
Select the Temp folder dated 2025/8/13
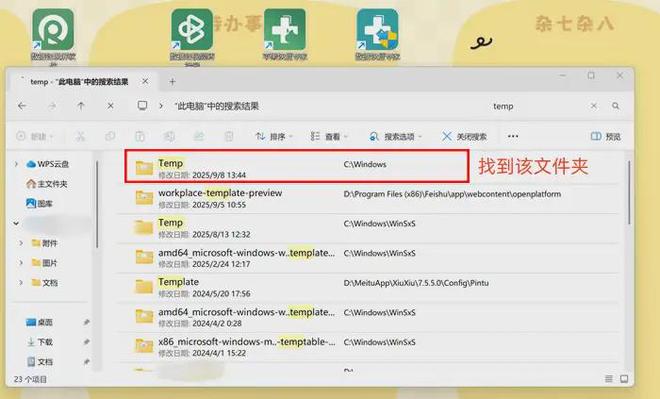point(367,228)
